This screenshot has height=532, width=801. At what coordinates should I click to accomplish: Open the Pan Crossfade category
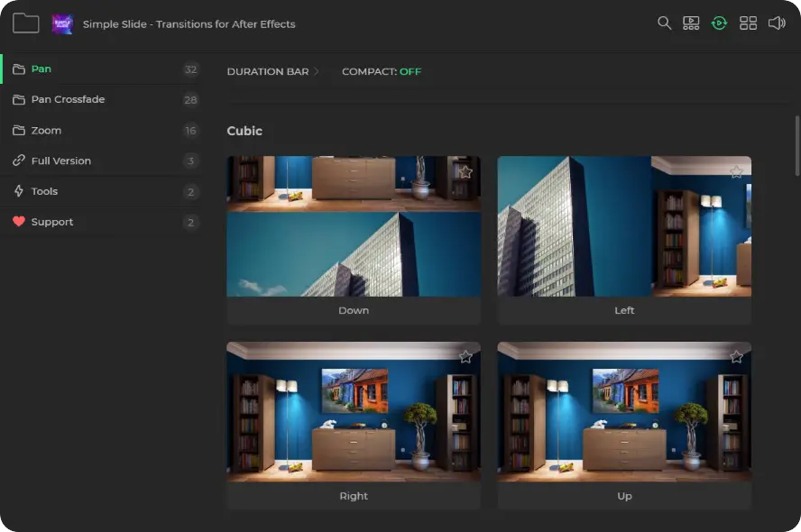coord(68,100)
